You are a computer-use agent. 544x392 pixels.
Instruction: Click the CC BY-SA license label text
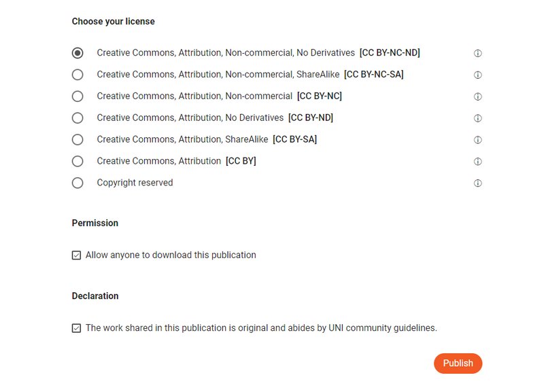click(x=207, y=139)
